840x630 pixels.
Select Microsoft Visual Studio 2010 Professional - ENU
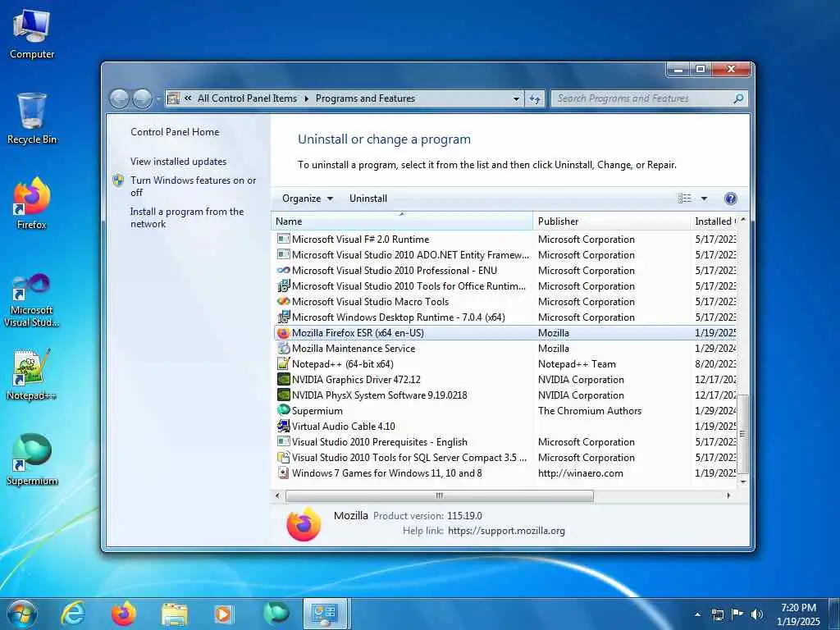point(505,271)
